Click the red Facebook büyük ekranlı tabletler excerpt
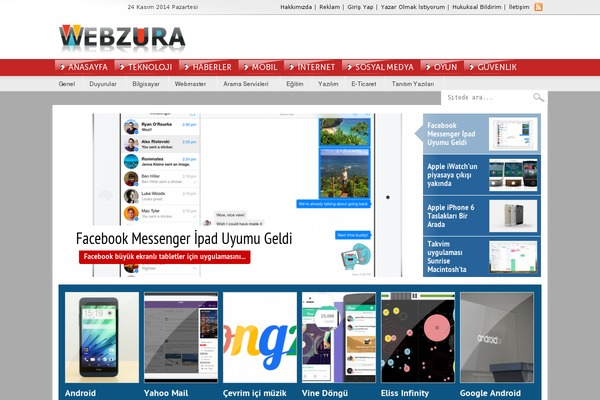The height and width of the screenshot is (400, 600). coord(165,257)
